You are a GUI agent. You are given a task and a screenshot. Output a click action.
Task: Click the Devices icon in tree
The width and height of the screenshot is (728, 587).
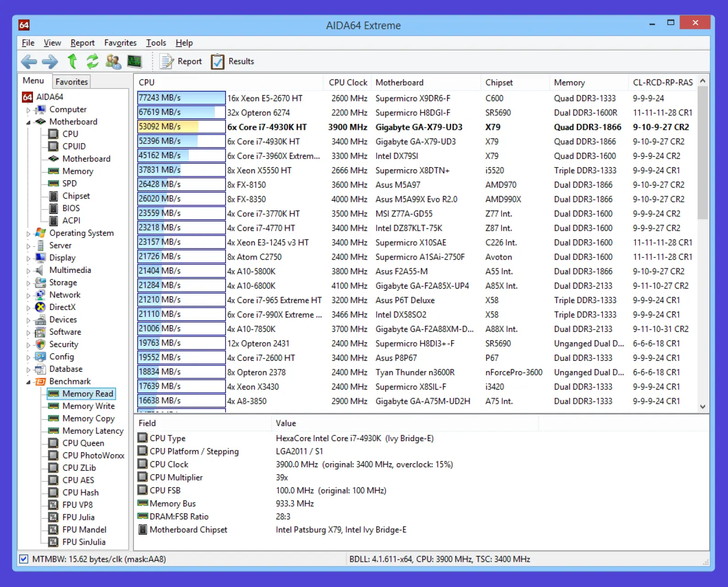click(40, 320)
